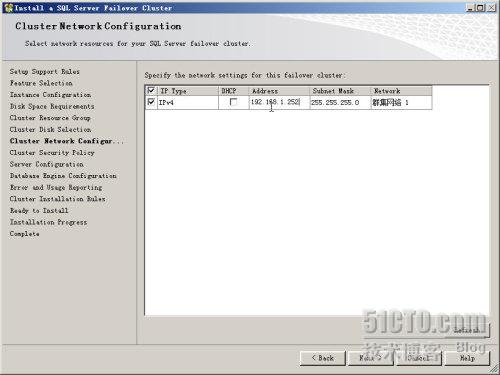Select the Installation Progress step
The image size is (500, 375).
48,222
